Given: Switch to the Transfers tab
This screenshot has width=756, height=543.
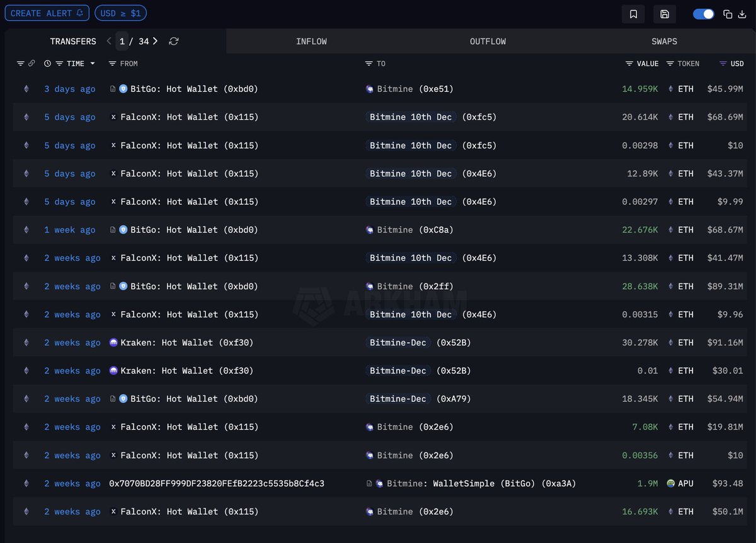Looking at the screenshot, I should [x=73, y=41].
